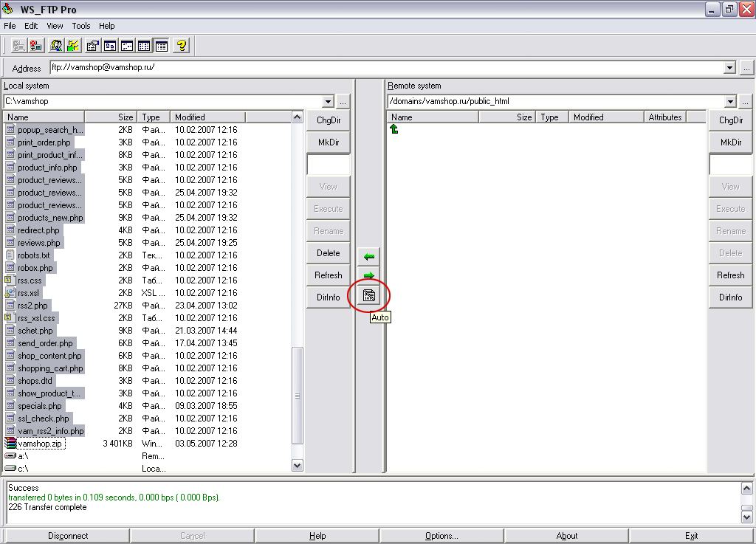
Task: Click the green and yellow hands toolbar icon
Action: pyautogui.click(x=73, y=46)
